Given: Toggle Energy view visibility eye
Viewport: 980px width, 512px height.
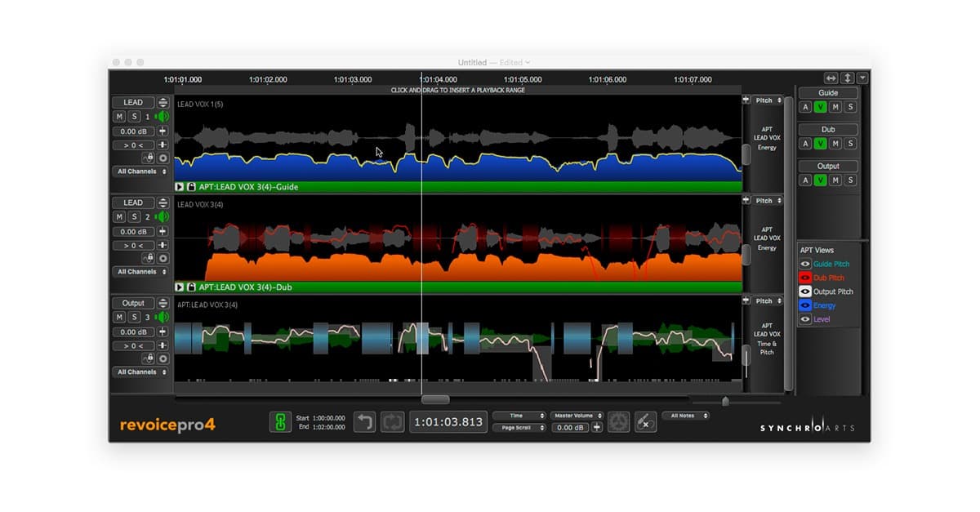Looking at the screenshot, I should tap(805, 305).
